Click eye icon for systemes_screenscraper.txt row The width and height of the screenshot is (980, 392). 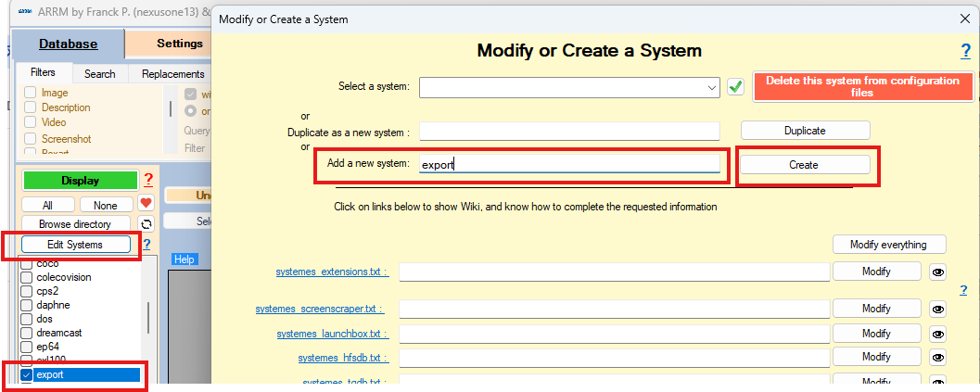[937, 309]
